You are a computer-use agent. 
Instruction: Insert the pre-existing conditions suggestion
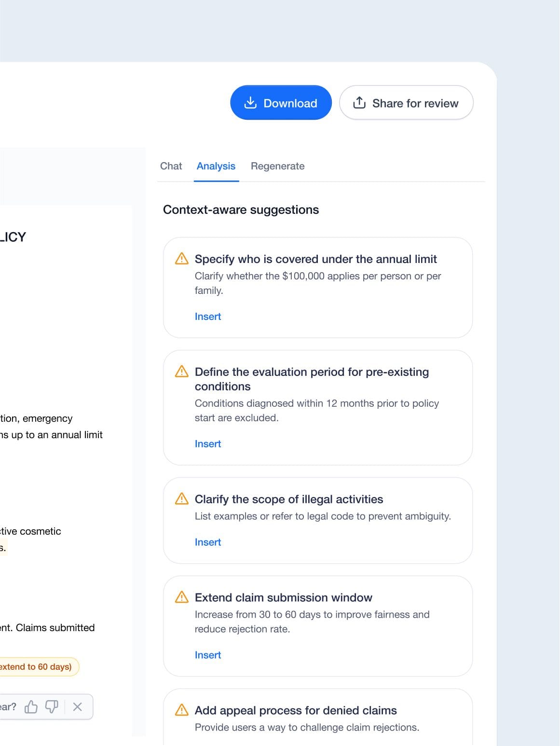click(208, 444)
